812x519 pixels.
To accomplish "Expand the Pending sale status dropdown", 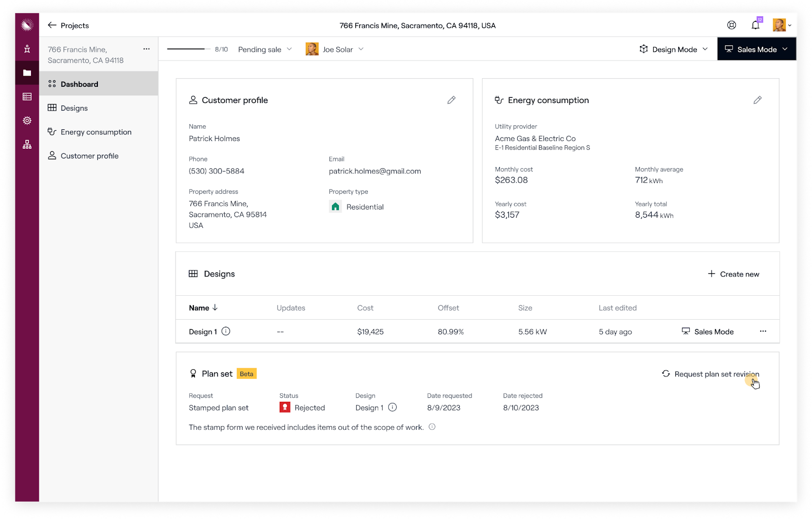I will pos(265,49).
